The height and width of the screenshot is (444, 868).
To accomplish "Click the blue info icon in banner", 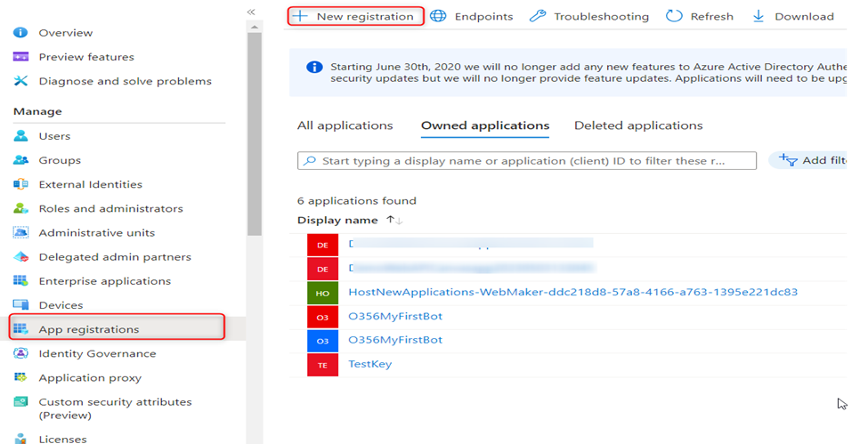I will point(314,68).
